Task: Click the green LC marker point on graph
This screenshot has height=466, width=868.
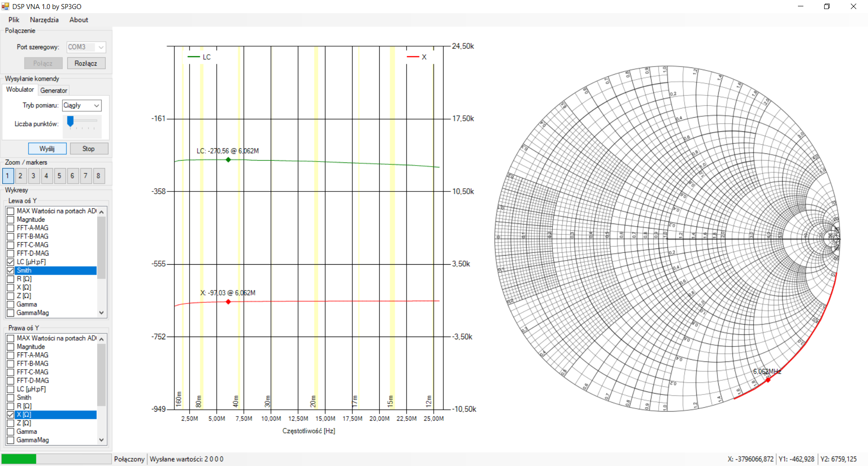Action: (228, 160)
